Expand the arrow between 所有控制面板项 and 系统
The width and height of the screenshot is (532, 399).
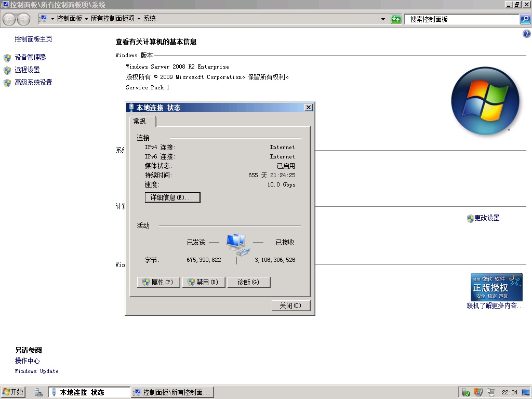coord(139,19)
